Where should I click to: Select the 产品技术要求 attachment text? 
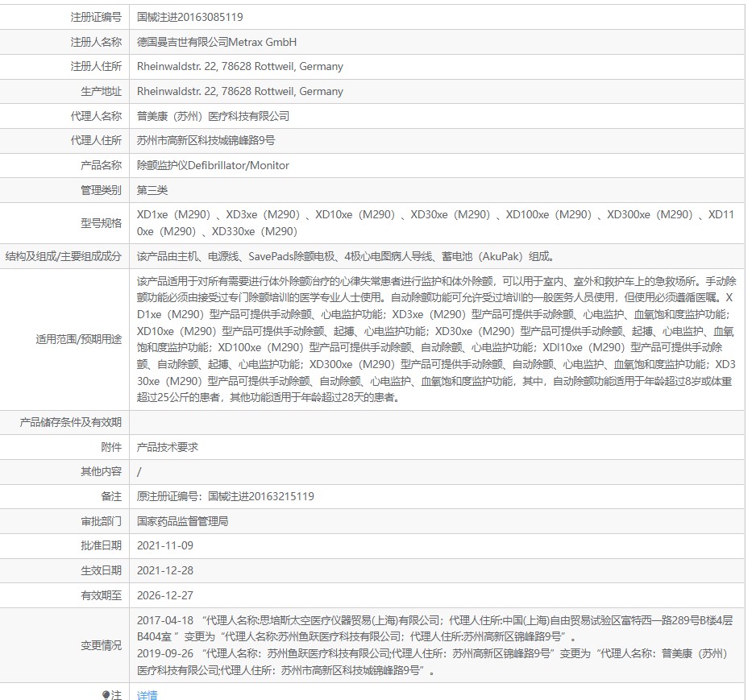[168, 447]
